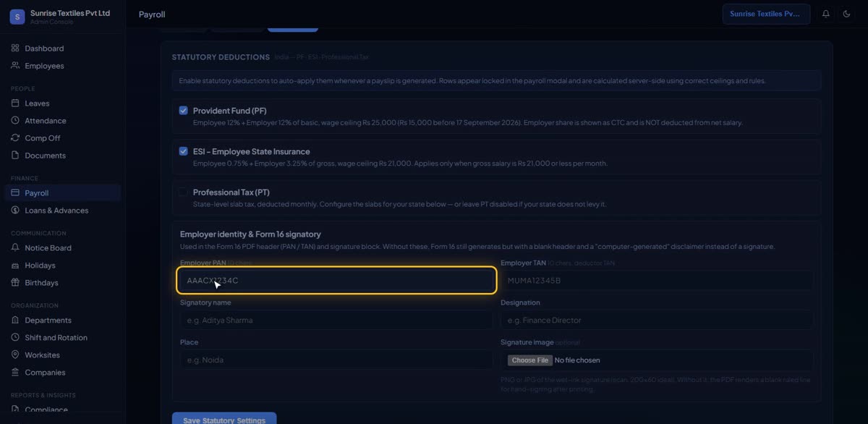
Task: Open Worksites location pin icon
Action: (x=15, y=355)
